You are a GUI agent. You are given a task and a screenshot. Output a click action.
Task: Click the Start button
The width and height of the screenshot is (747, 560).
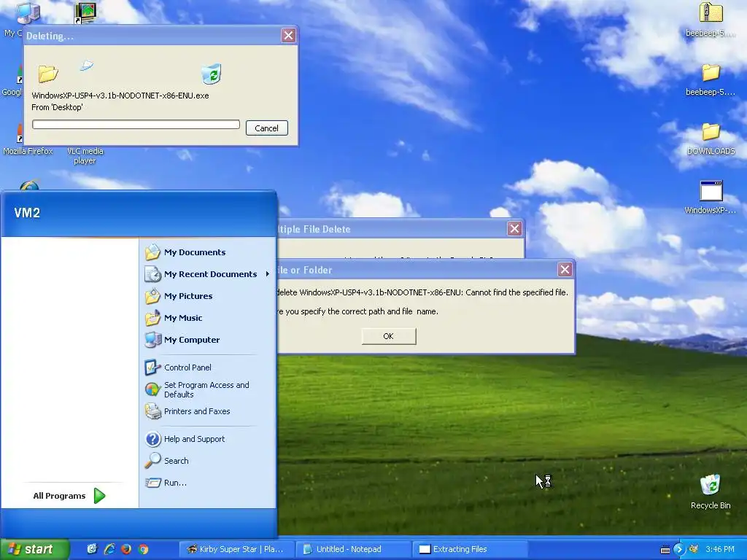pyautogui.click(x=34, y=549)
